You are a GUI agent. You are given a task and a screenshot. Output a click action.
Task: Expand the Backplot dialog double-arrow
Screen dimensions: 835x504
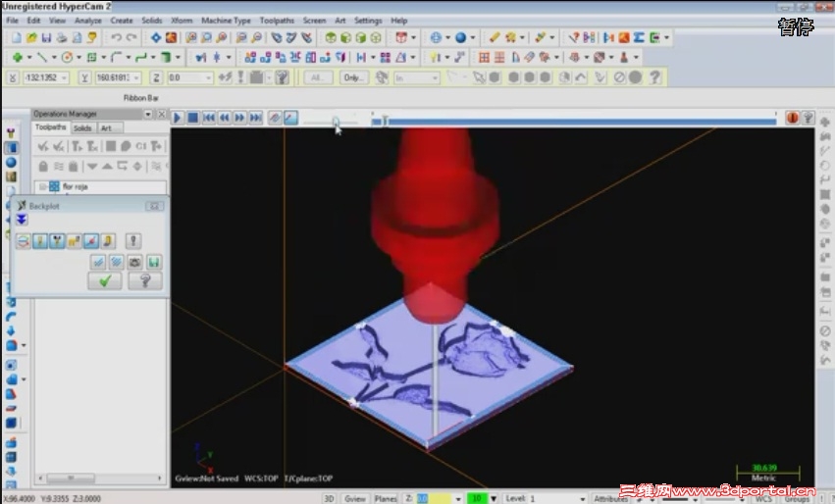click(22, 220)
